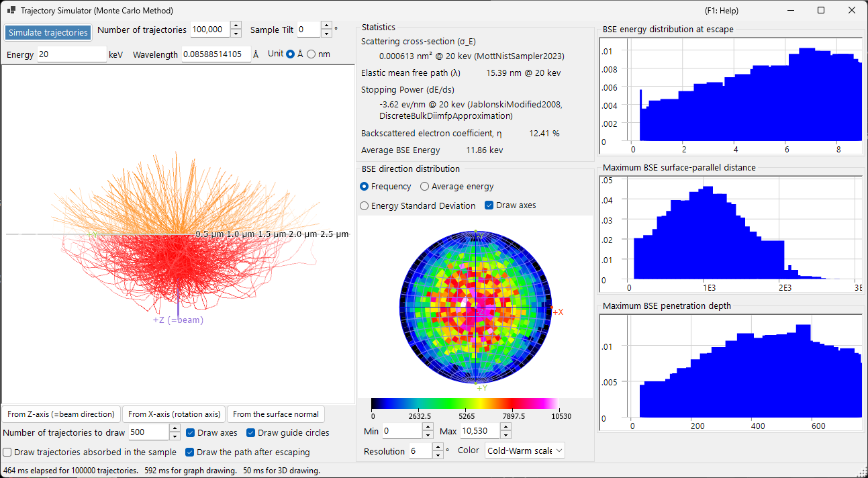Lower the Min value with its down arrow
Image resolution: width=868 pixels, height=478 pixels.
click(428, 434)
